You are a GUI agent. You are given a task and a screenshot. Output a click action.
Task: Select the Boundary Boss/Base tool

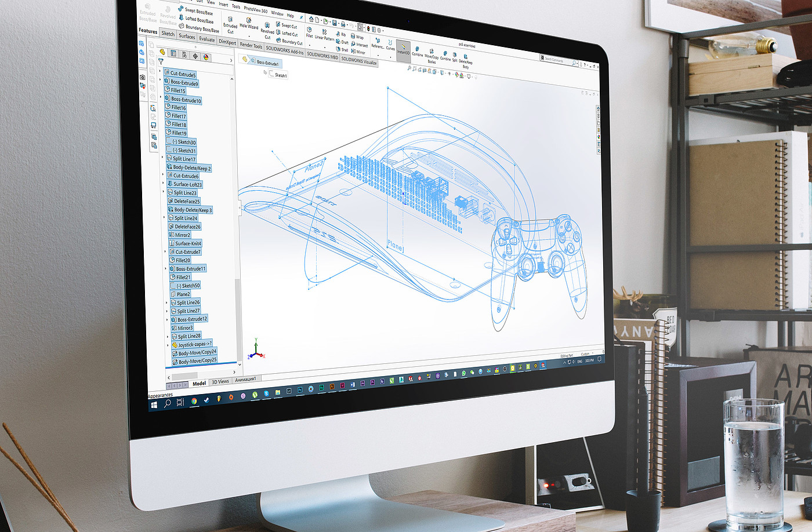click(x=199, y=28)
